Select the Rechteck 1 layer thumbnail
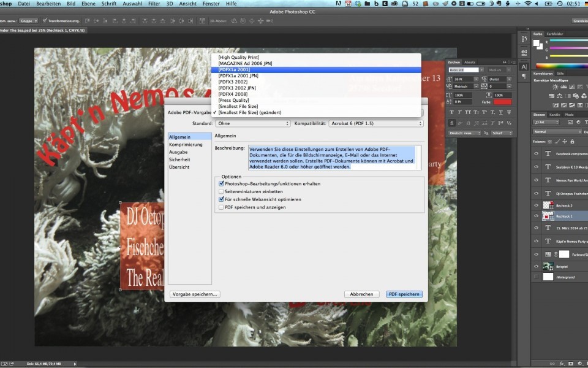 click(548, 216)
